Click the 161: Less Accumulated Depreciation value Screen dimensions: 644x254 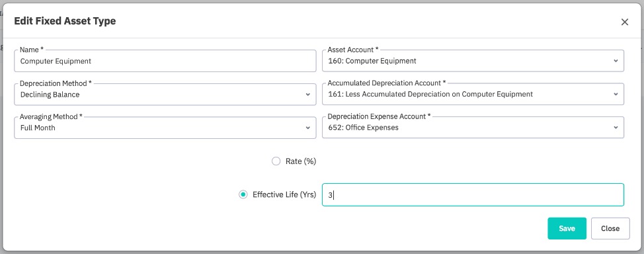pos(430,94)
